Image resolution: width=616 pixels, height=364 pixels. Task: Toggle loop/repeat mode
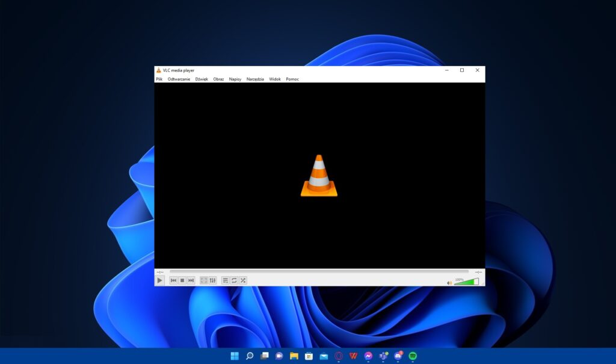(234, 280)
